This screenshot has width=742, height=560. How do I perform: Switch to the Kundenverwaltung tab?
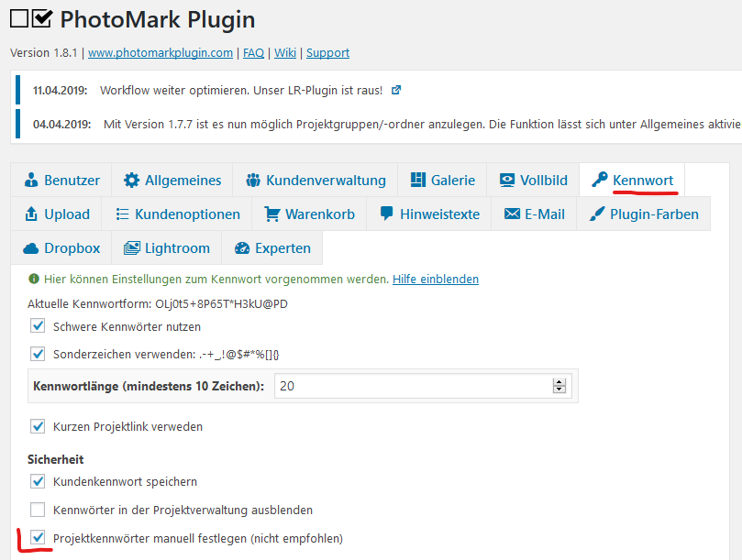316,181
